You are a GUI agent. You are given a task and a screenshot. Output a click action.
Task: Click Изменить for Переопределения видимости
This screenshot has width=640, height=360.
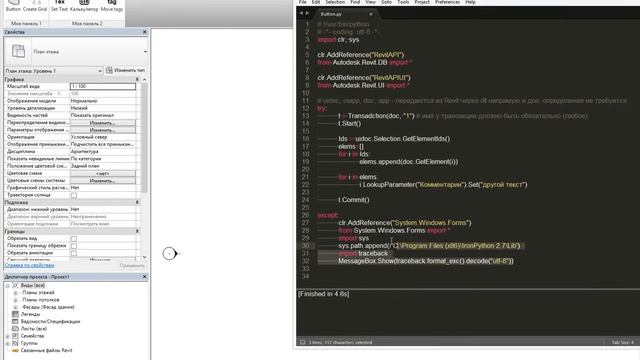click(103, 122)
